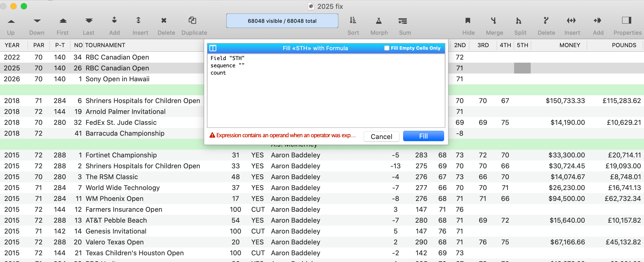
Task: Toggle the formula dialog layout icon
Action: point(213,48)
